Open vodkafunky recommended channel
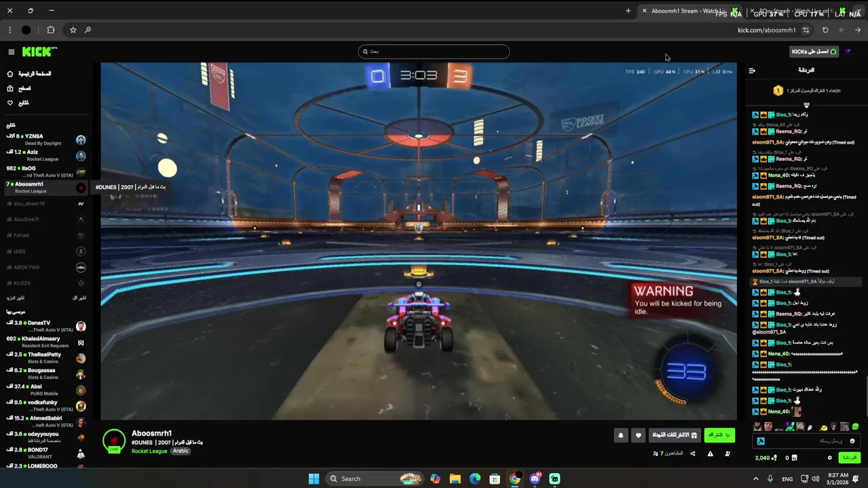The width and height of the screenshot is (868, 488). tap(45, 406)
